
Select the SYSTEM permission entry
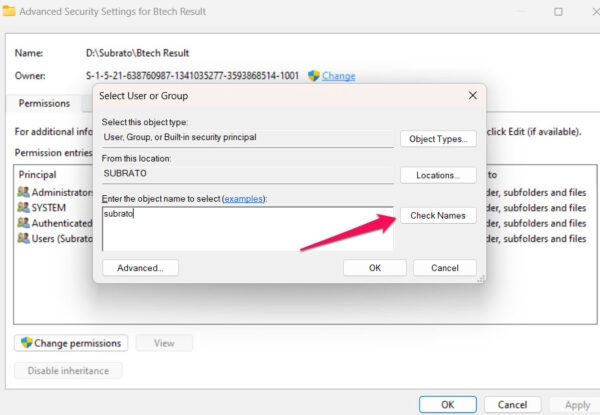point(48,207)
